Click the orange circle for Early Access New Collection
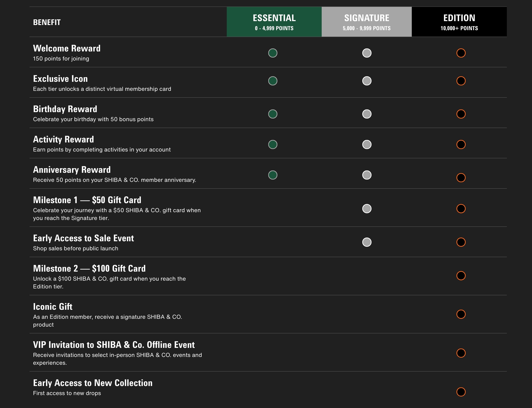Screen dimensions: 532x408 (461, 392)
